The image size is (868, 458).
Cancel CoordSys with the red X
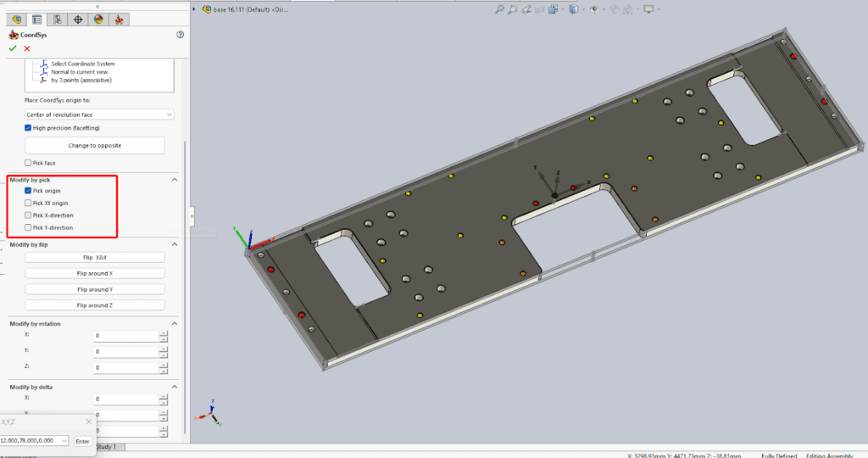pos(27,48)
